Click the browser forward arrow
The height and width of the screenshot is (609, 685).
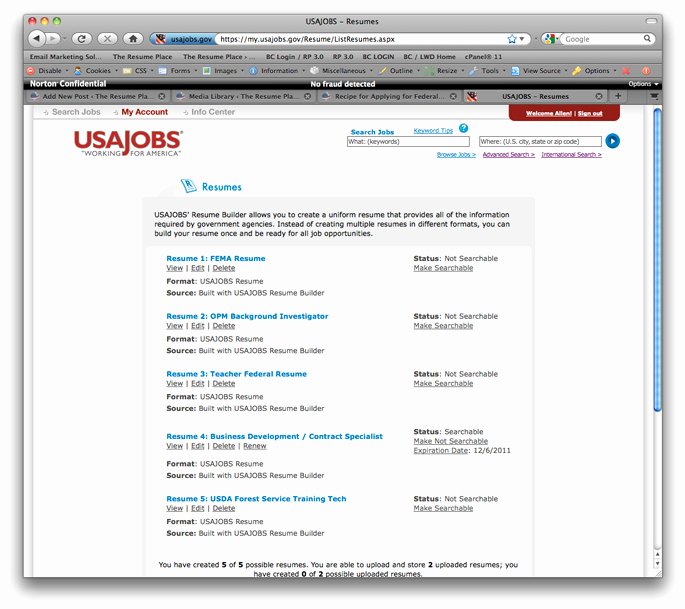pyautogui.click(x=53, y=38)
